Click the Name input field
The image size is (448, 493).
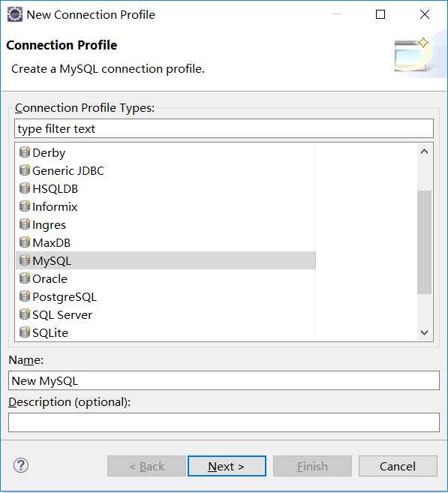coord(224,380)
